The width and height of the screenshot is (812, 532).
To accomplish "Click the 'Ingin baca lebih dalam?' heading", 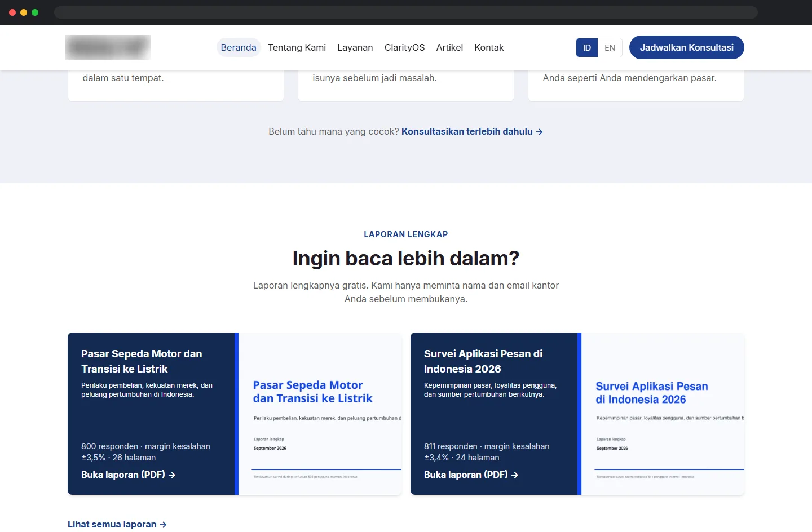I will tap(406, 258).
